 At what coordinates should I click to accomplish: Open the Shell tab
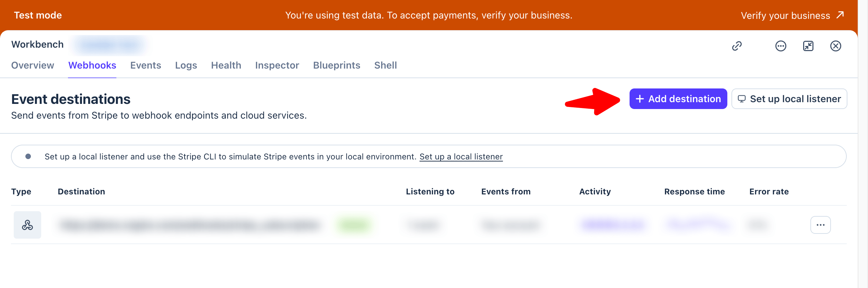point(385,65)
